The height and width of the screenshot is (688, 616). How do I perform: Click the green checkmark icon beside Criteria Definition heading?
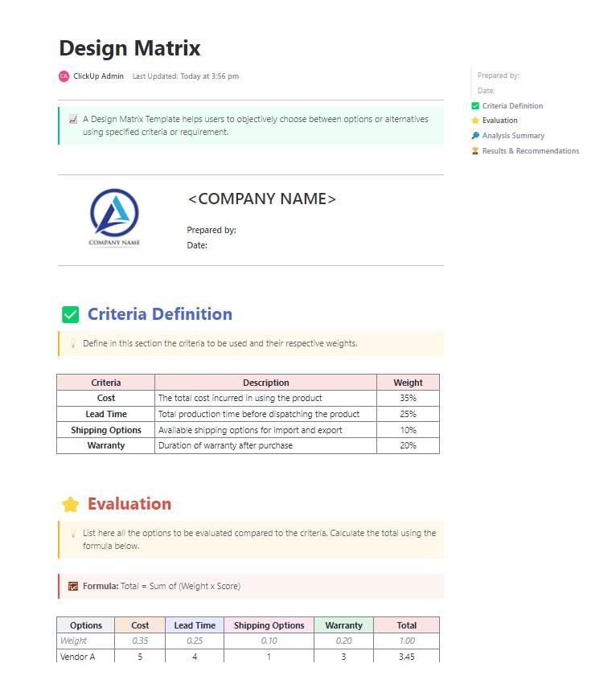[x=70, y=314]
